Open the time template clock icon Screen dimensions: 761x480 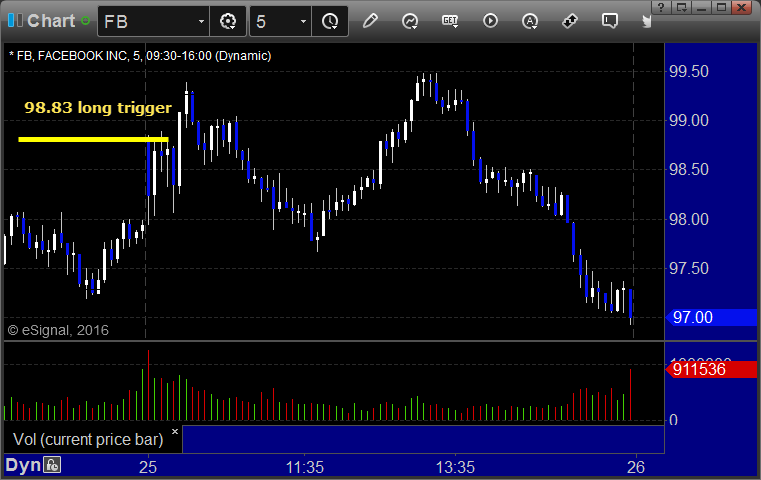pos(330,21)
